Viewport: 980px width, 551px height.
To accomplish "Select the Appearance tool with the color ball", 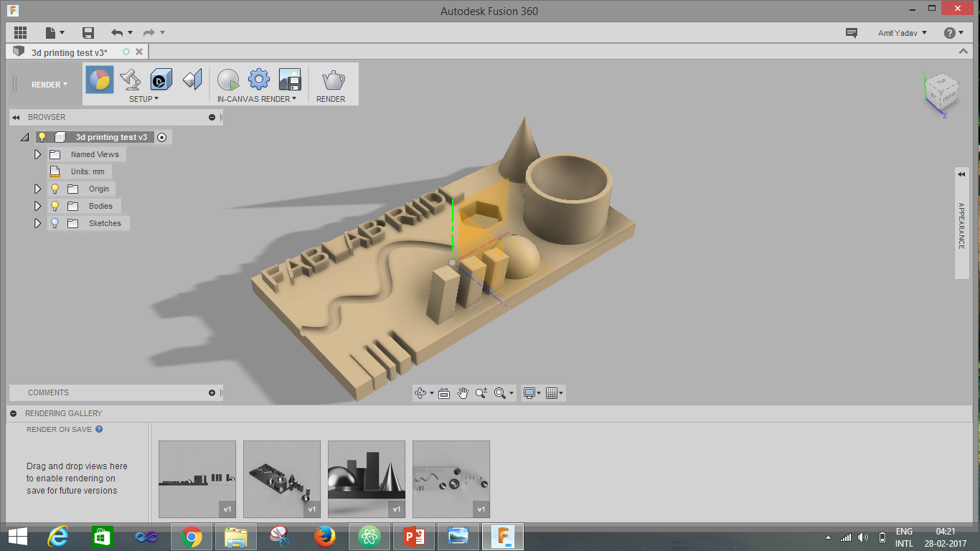I will point(100,79).
